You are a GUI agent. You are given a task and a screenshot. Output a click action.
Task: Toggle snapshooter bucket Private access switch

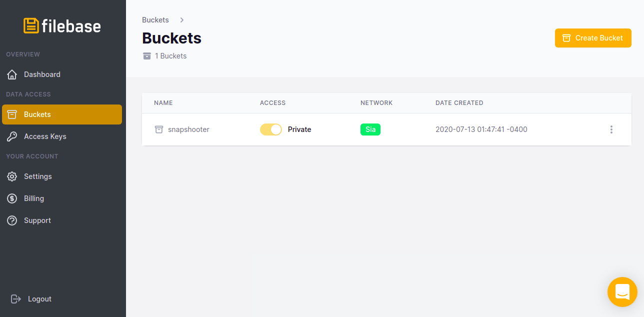tap(271, 129)
